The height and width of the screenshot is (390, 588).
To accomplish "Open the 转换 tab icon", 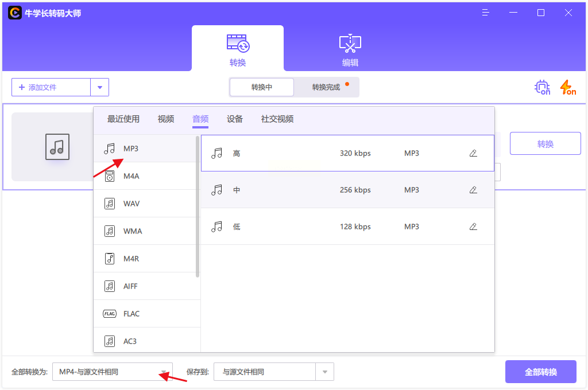I will [x=238, y=44].
